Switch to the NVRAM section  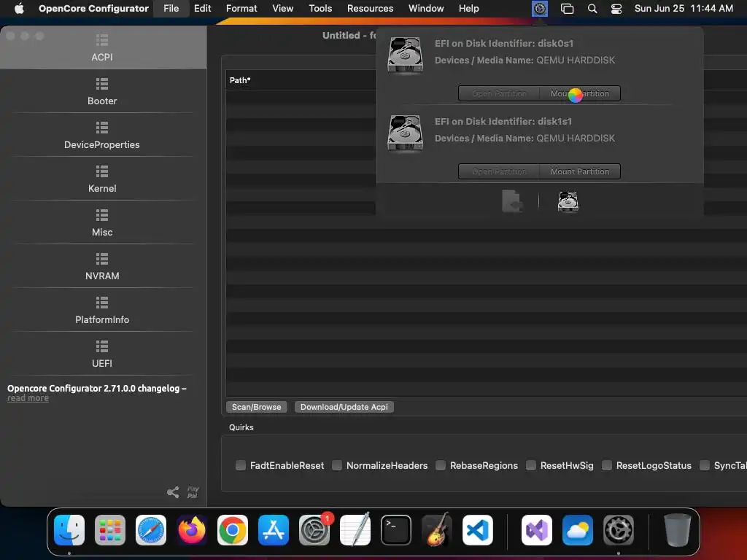102,267
